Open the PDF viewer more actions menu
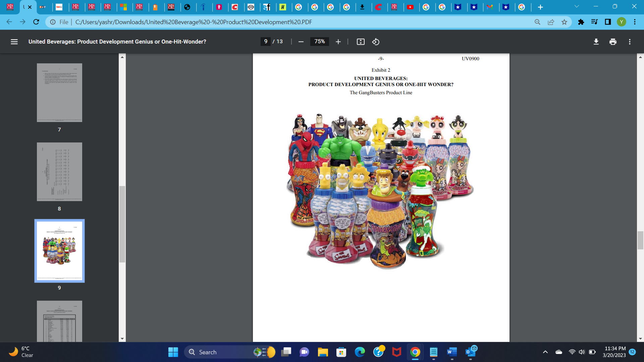 [630, 42]
